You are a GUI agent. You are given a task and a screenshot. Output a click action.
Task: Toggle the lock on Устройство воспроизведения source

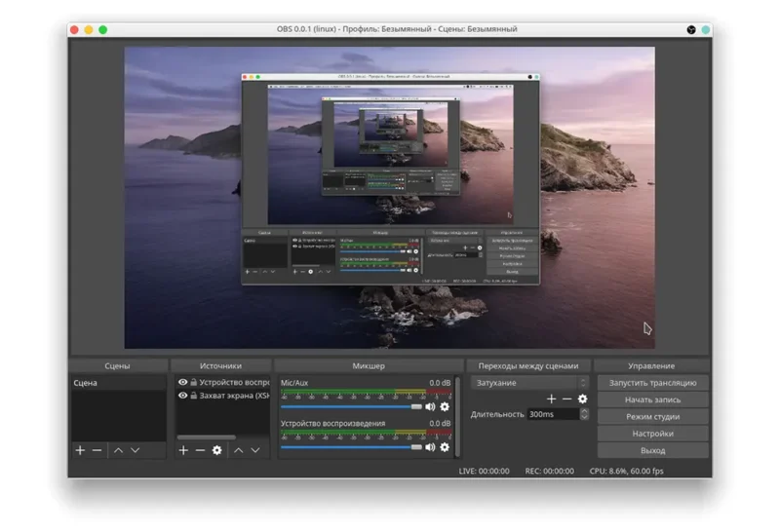coord(193,382)
